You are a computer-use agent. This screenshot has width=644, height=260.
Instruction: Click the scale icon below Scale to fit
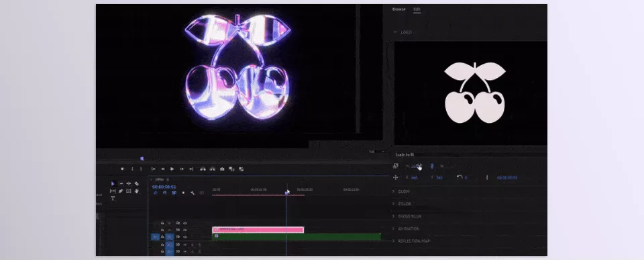pyautogui.click(x=396, y=166)
